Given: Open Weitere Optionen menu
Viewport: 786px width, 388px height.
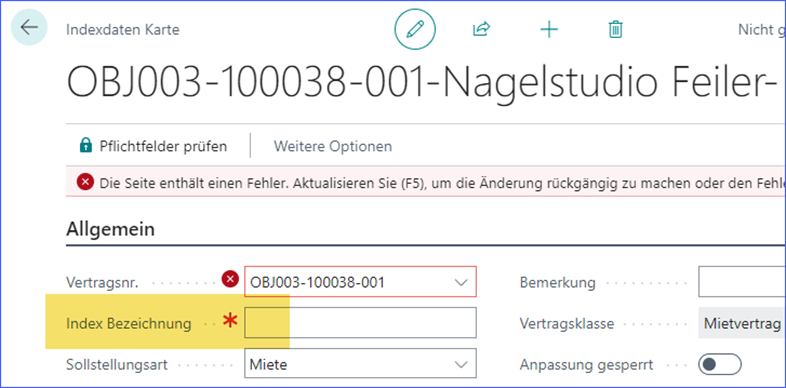Looking at the screenshot, I should tap(333, 146).
